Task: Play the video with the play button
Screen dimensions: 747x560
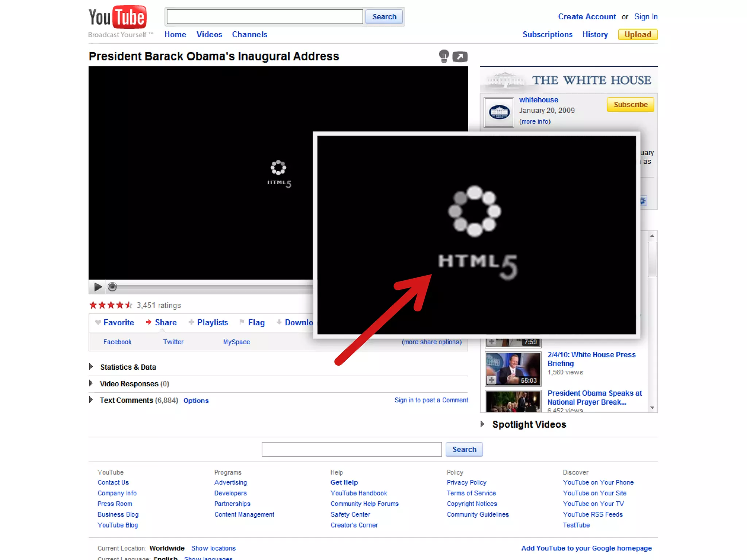Action: pyautogui.click(x=97, y=287)
